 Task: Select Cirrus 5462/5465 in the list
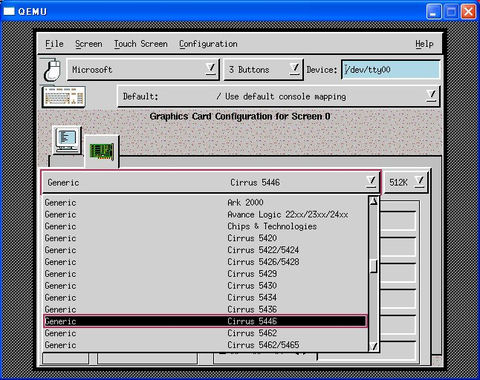pyautogui.click(x=206, y=345)
